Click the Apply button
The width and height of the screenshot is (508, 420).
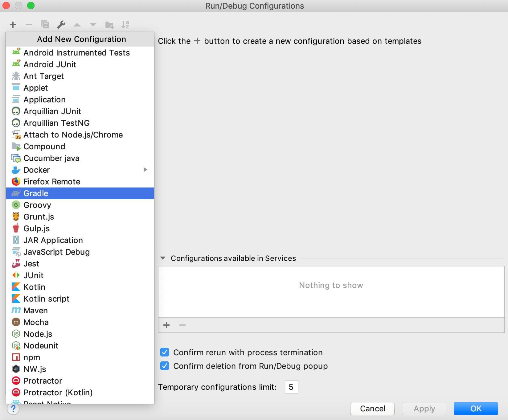[x=424, y=409]
